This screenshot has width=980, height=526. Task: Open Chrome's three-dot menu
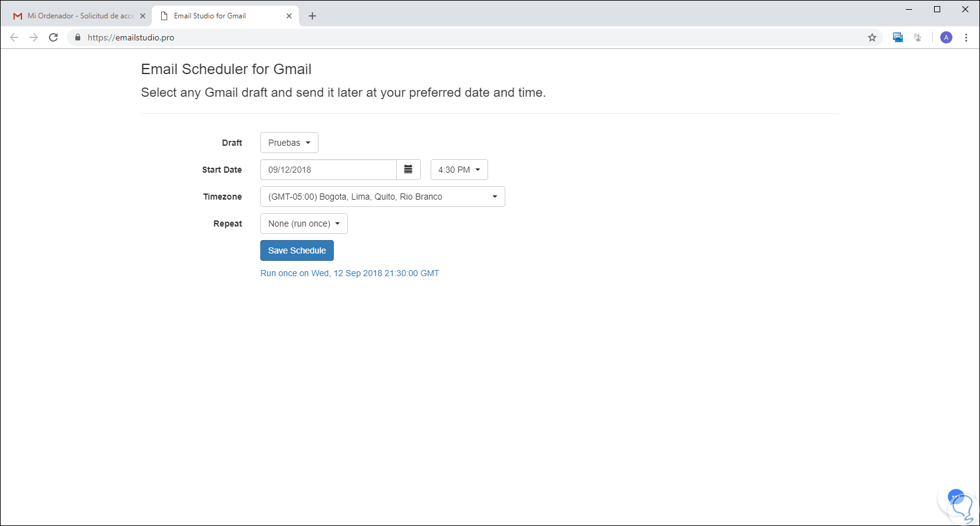(x=966, y=37)
